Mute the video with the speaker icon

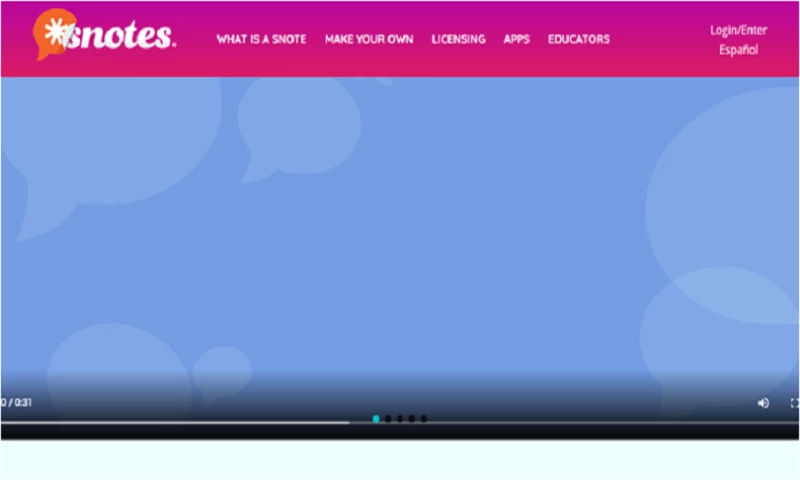click(763, 403)
